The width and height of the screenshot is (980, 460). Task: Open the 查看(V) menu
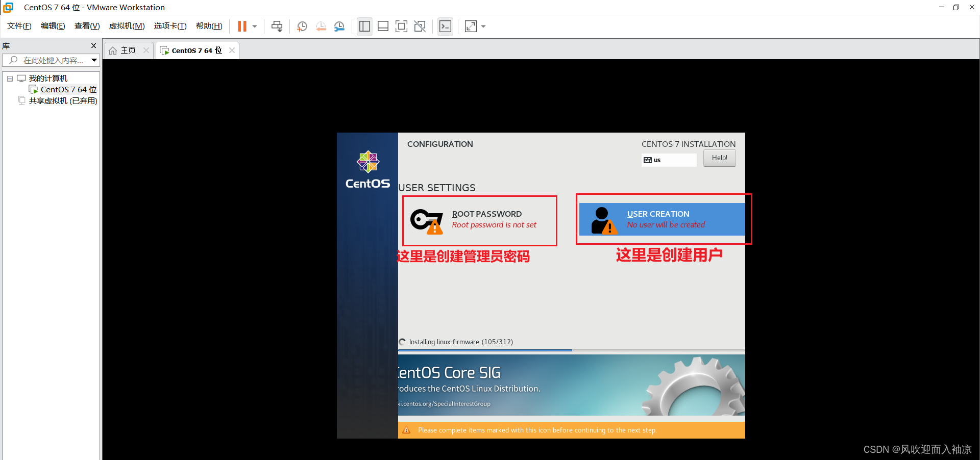[x=87, y=26]
